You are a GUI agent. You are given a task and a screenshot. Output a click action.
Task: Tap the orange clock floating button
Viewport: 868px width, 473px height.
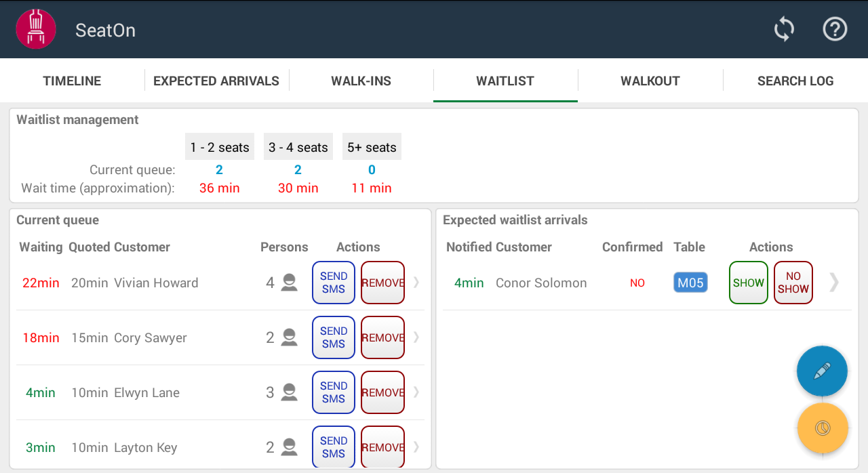tap(823, 428)
